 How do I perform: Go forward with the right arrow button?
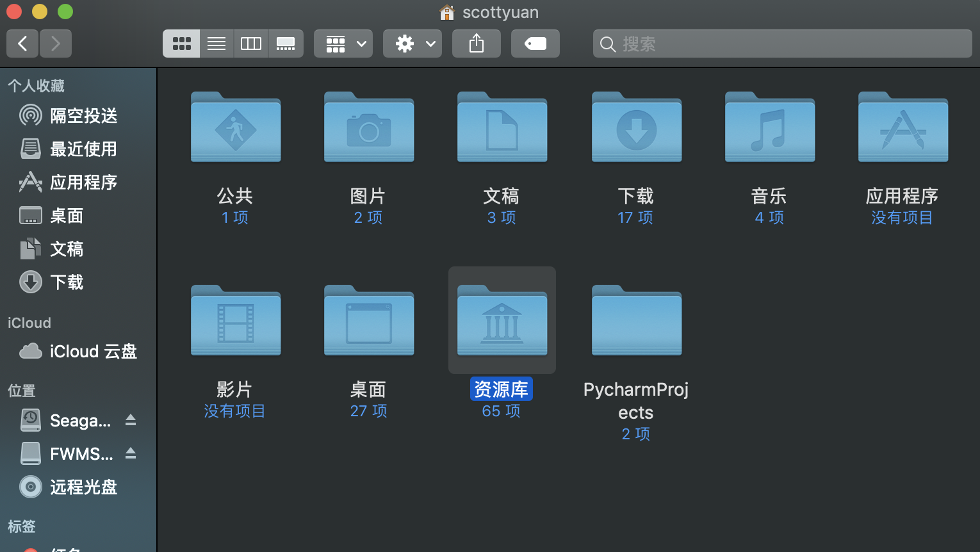pos(56,44)
